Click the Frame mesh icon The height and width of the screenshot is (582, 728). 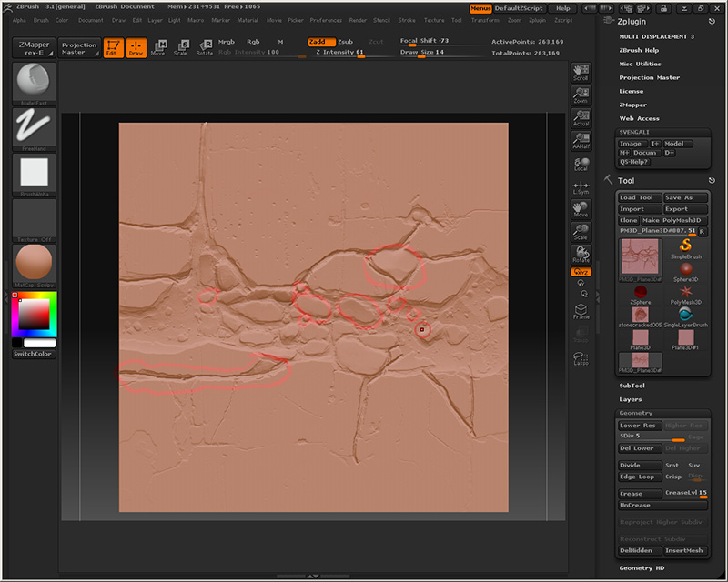point(581,311)
